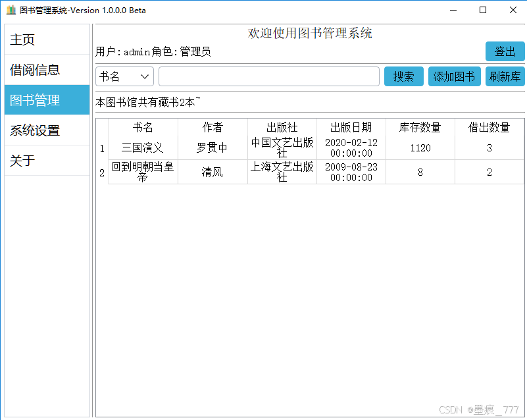527x420 pixels.
Task: Focus the book search input field
Action: click(x=269, y=76)
